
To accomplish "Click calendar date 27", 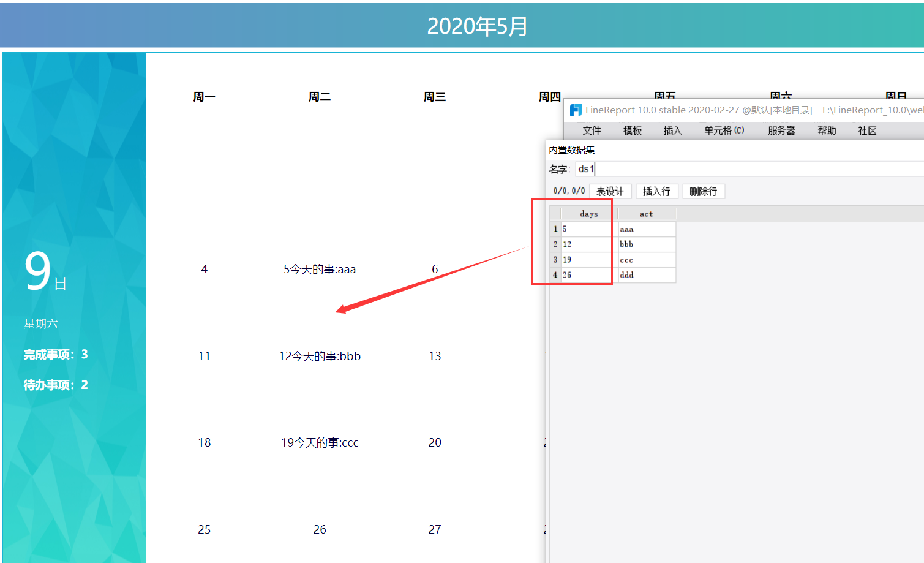I will click(x=435, y=529).
